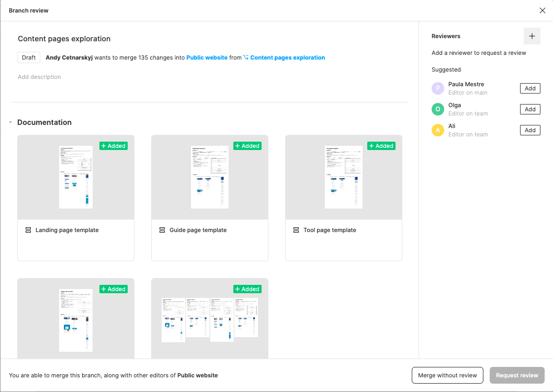The height and width of the screenshot is (392, 553).
Task: Click the page icon next to Tool page template
Action: click(296, 230)
